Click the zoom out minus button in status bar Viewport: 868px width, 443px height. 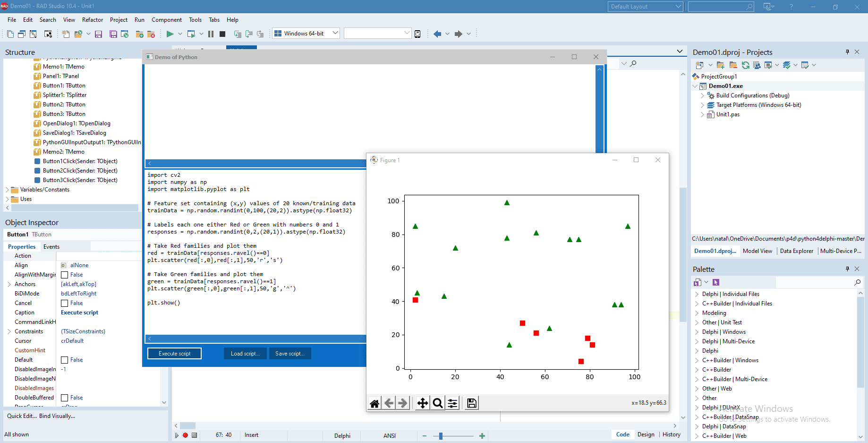[x=425, y=436]
